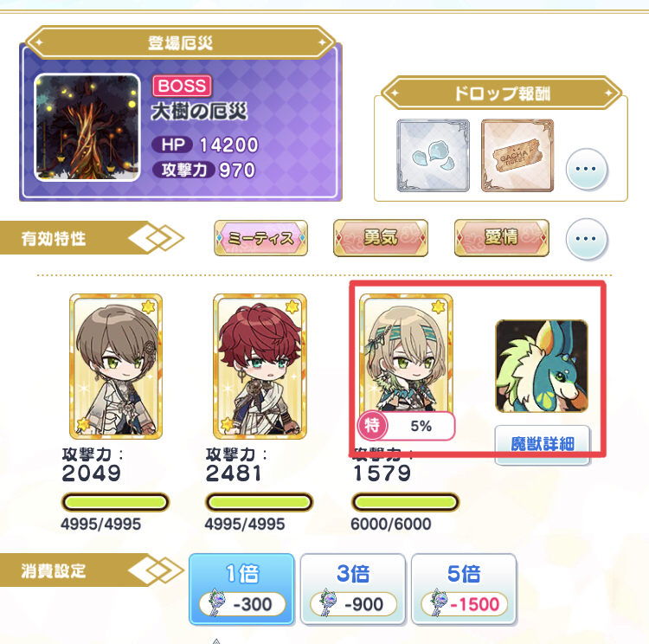
Task: Select the 愛情 trait tag
Action: (502, 238)
